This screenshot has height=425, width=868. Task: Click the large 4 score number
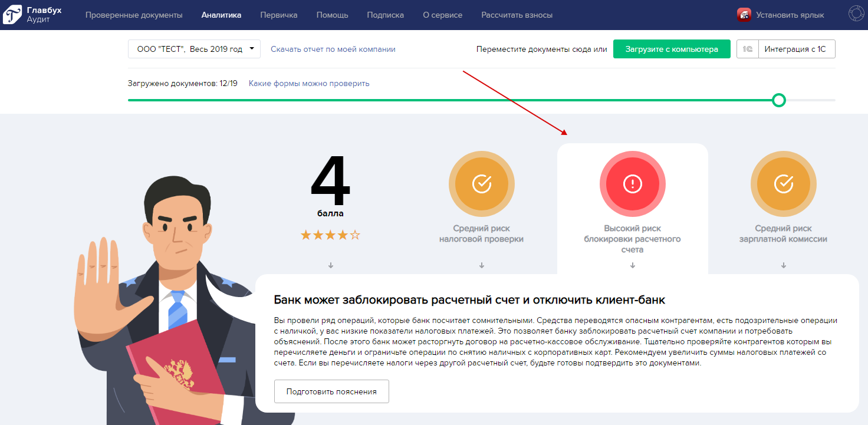pos(330,182)
